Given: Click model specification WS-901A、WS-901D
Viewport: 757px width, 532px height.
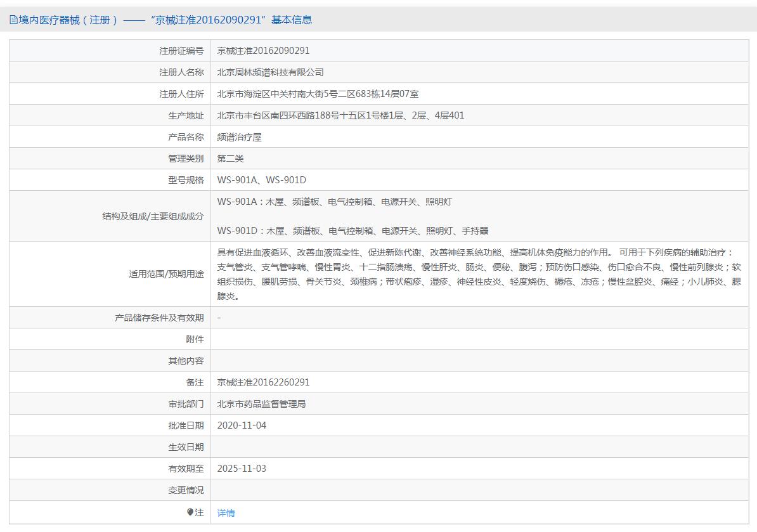Looking at the screenshot, I should click(x=261, y=180).
